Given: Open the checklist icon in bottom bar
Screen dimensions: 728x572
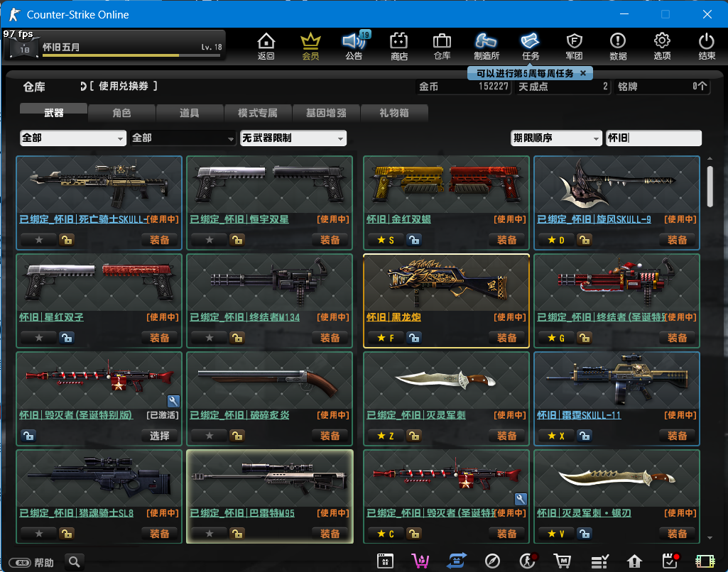Looking at the screenshot, I should pyautogui.click(x=599, y=561).
